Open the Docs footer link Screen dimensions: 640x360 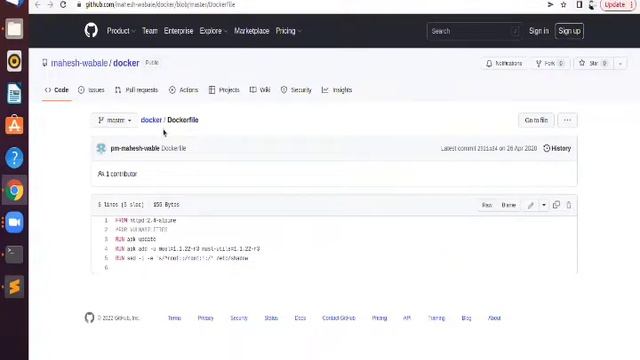[x=300, y=318]
